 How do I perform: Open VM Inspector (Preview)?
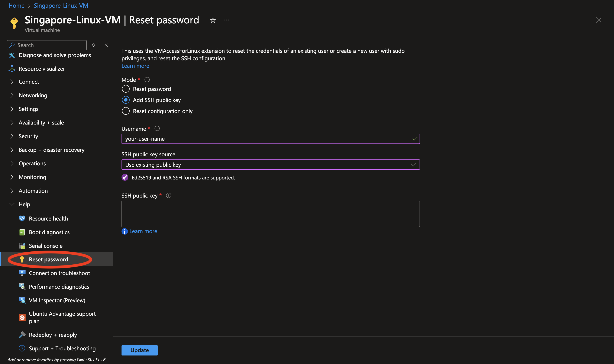(x=57, y=300)
